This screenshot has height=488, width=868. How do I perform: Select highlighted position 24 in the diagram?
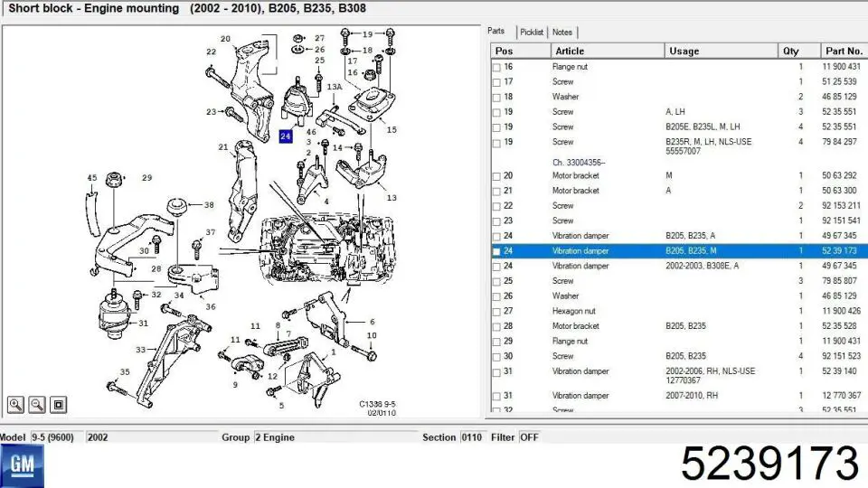286,136
